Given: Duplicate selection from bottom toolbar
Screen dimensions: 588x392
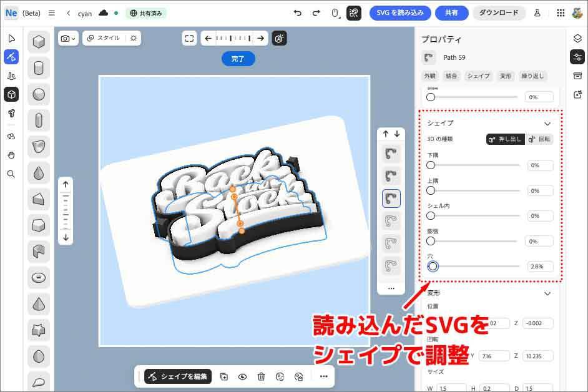Looking at the screenshot, I should [224, 376].
